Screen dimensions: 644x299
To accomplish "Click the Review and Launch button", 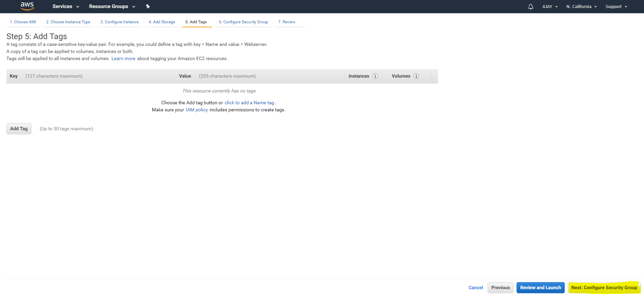I will point(540,288).
